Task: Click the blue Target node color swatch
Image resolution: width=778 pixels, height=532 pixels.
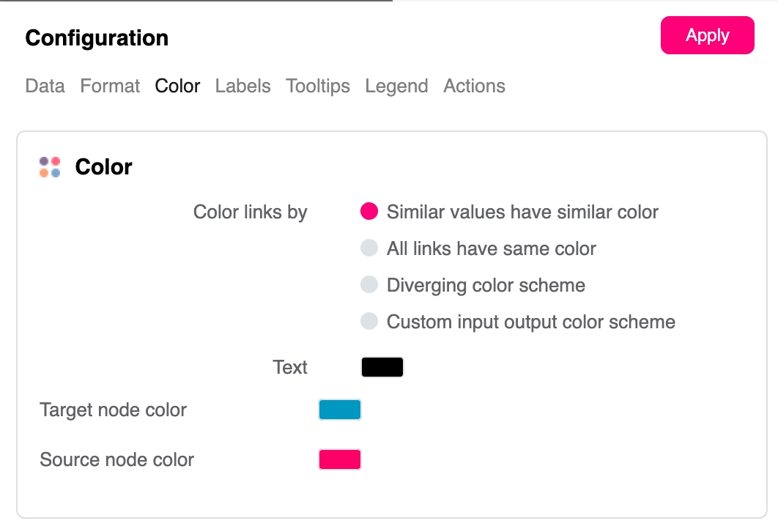Action: tap(340, 410)
